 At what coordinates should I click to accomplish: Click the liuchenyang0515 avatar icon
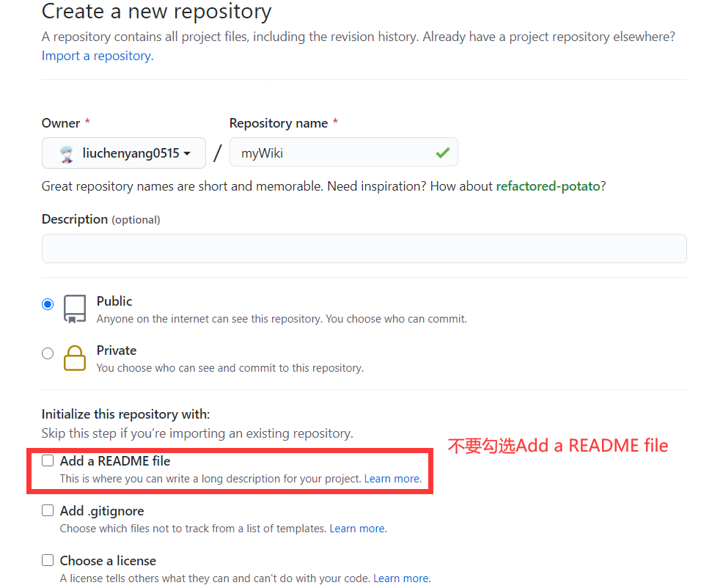point(67,154)
